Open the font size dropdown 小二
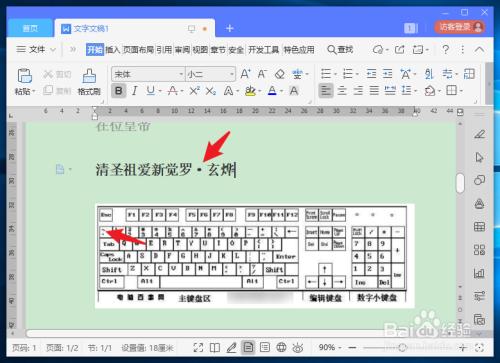The height and width of the screenshot is (363, 500). pos(232,74)
